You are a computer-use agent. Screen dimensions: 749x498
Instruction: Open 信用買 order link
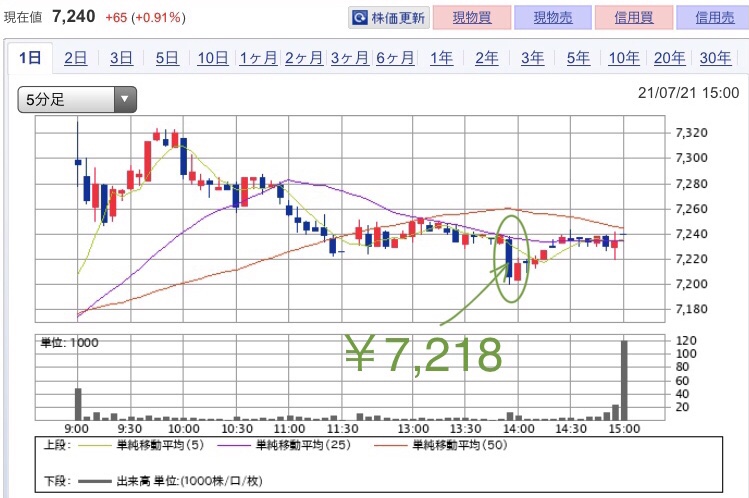click(634, 18)
